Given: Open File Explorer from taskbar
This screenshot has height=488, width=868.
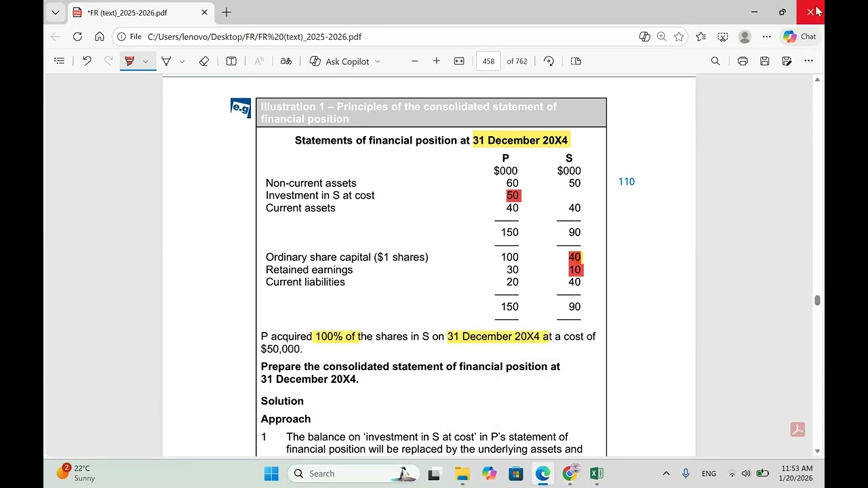Looking at the screenshot, I should coord(462,473).
